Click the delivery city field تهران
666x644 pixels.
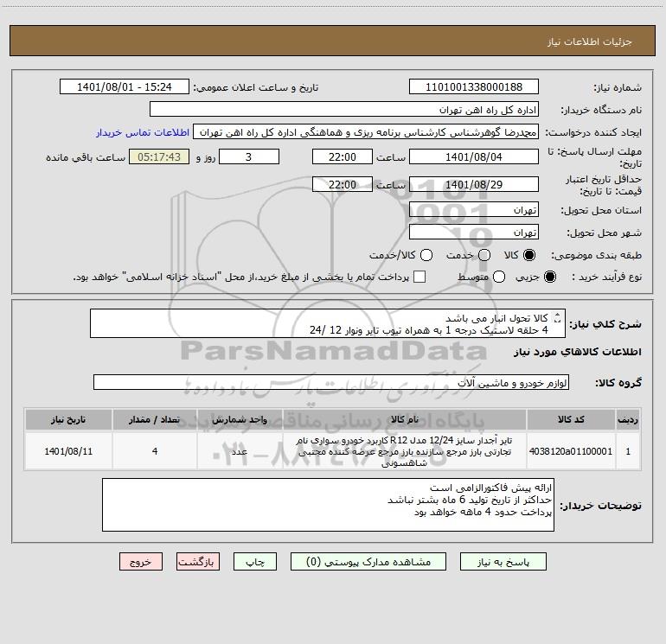(x=474, y=232)
